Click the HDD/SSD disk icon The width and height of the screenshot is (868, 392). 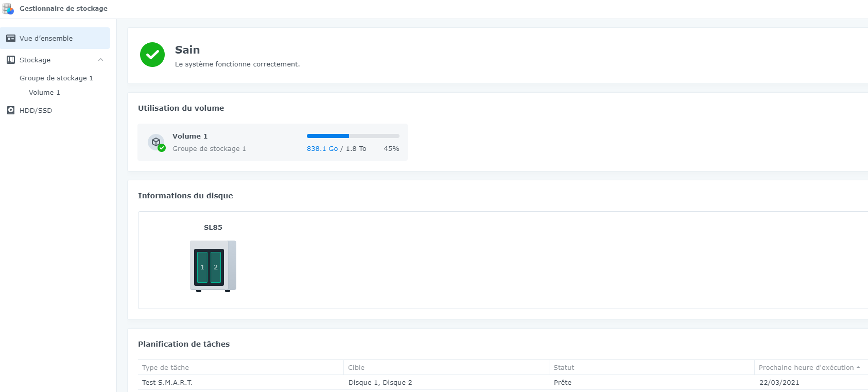click(11, 110)
